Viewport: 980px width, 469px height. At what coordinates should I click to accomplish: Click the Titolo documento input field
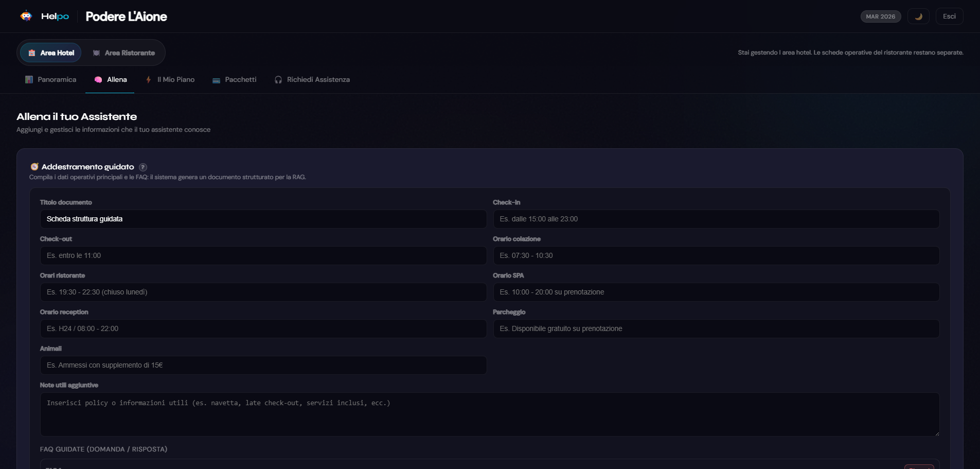click(x=263, y=219)
